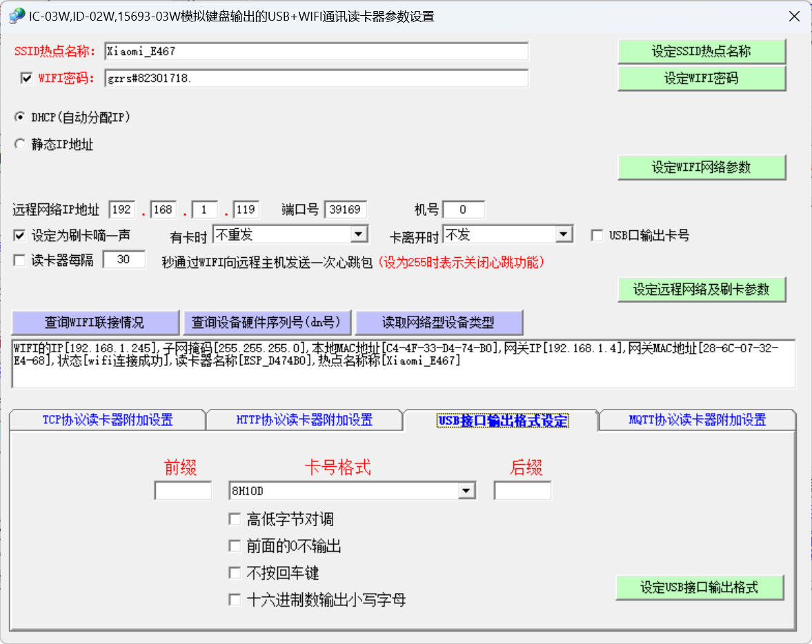The image size is (812, 644).
Task: Toggle the WIFI密码 checkbox
Action: pyautogui.click(x=27, y=78)
